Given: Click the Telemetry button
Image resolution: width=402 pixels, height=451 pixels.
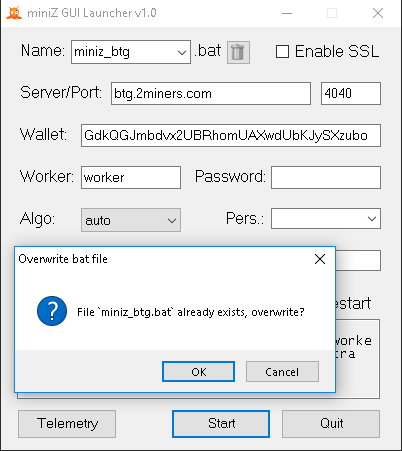Looking at the screenshot, I should pyautogui.click(x=67, y=424).
